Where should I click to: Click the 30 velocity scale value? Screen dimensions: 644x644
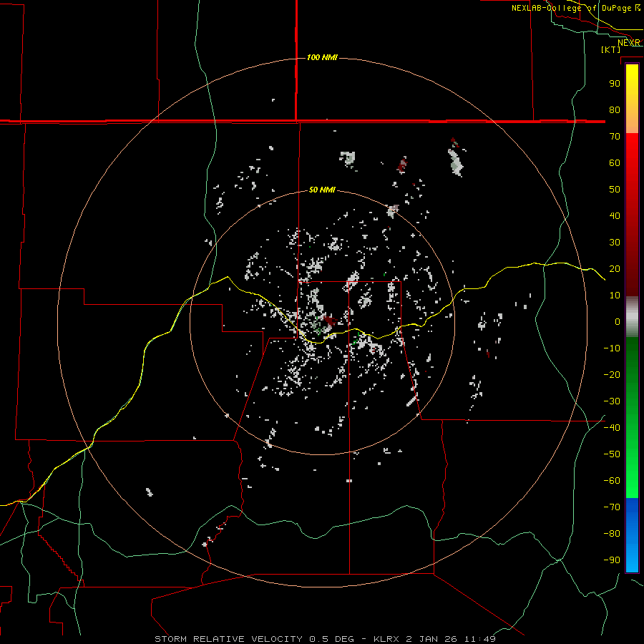[615, 243]
